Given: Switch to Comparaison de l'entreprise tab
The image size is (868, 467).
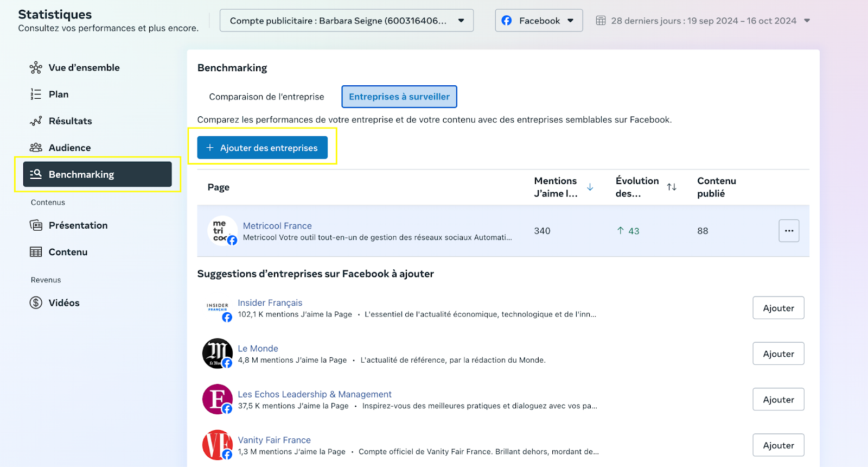Looking at the screenshot, I should (266, 97).
